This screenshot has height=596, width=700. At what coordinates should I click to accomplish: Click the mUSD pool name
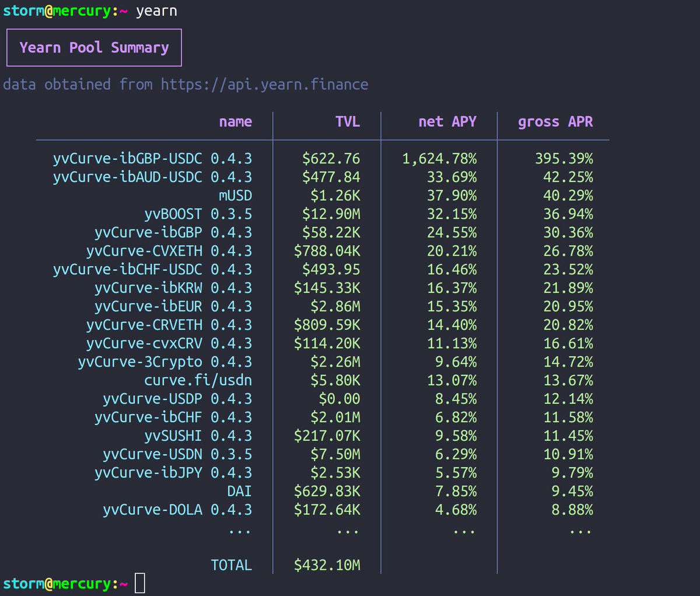coord(236,196)
